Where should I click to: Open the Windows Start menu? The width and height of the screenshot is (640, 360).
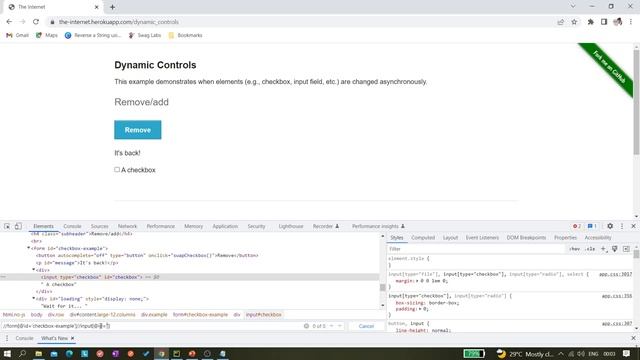[7, 354]
